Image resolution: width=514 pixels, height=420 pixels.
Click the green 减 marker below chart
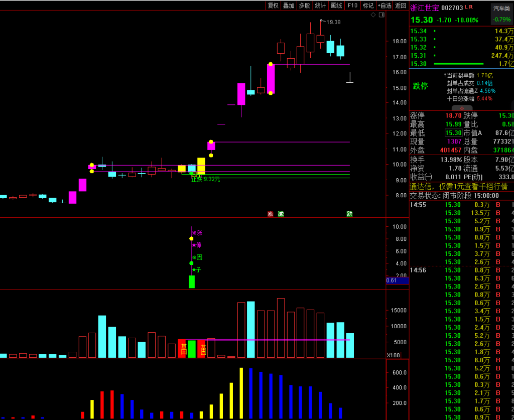[x=281, y=214]
